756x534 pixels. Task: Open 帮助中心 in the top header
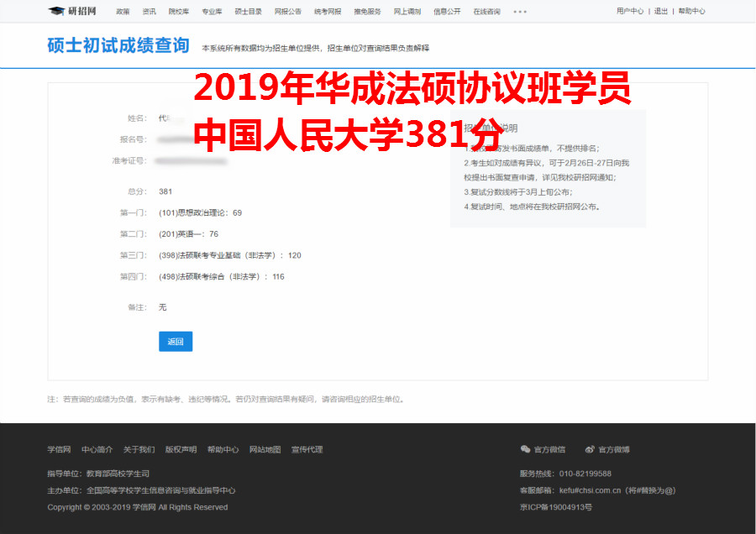(691, 11)
